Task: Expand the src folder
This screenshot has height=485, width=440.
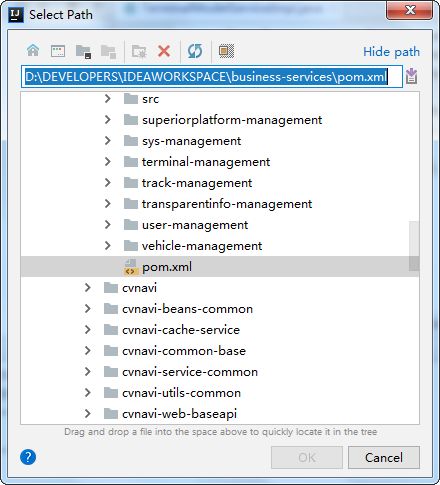Action: pyautogui.click(x=107, y=98)
